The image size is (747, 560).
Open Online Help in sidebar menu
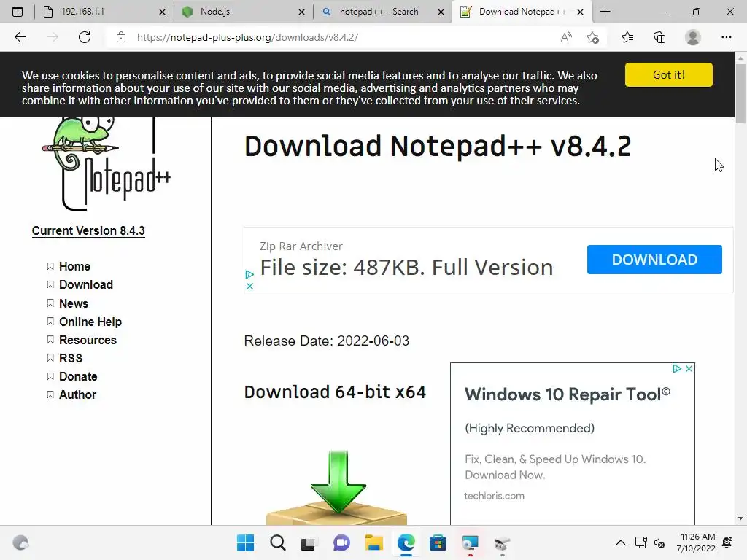90,322
